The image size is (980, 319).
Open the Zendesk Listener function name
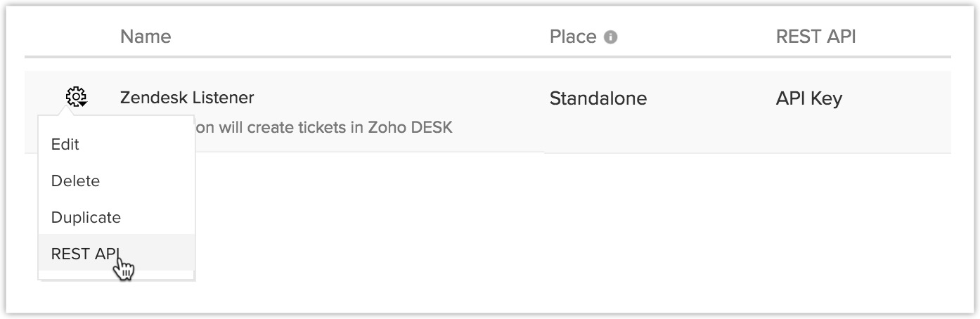pyautogui.click(x=187, y=98)
